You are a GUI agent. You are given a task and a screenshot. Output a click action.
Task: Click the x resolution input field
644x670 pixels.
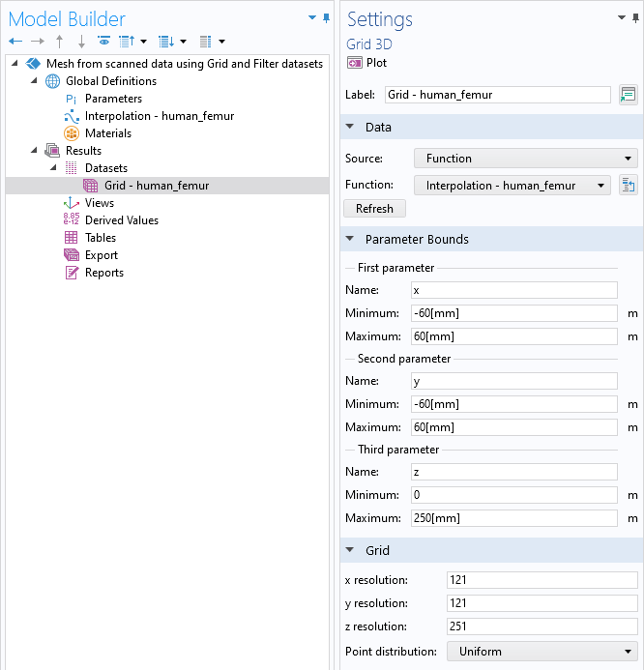point(542,580)
